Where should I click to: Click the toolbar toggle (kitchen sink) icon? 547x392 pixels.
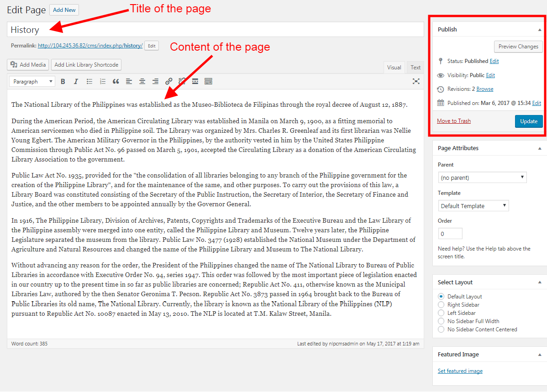(x=208, y=82)
